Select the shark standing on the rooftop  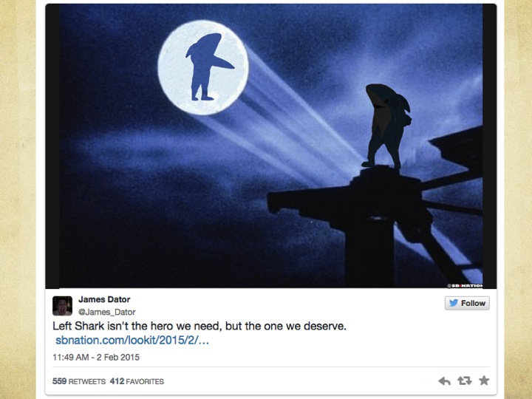[x=386, y=126]
